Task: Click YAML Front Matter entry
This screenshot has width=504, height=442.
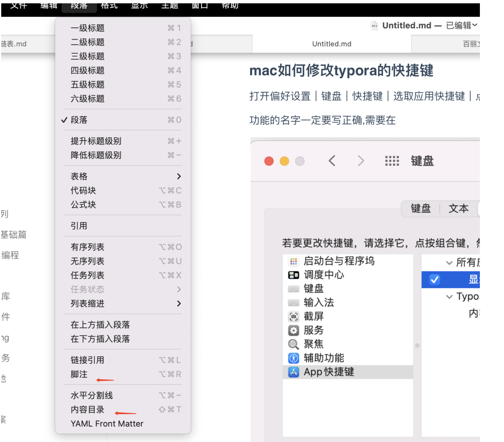Action: pyautogui.click(x=123, y=424)
